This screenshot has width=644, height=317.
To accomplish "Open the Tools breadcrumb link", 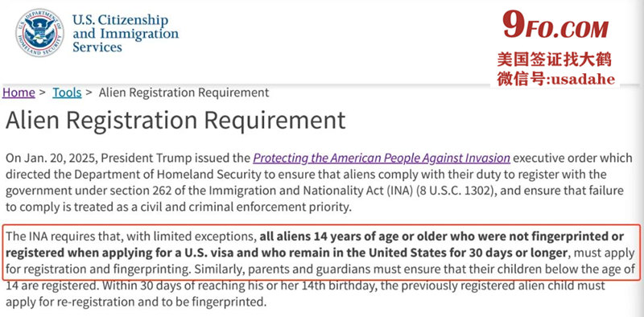I will point(67,93).
